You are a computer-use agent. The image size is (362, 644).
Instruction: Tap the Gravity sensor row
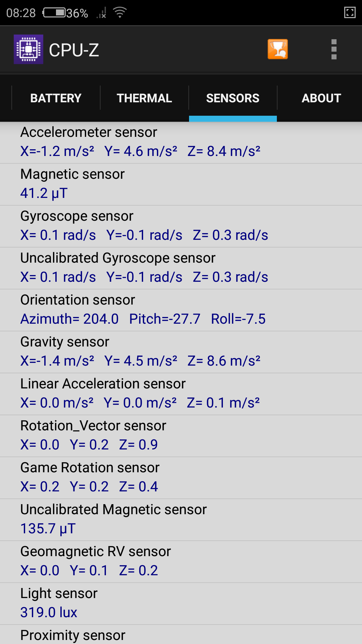(181, 352)
